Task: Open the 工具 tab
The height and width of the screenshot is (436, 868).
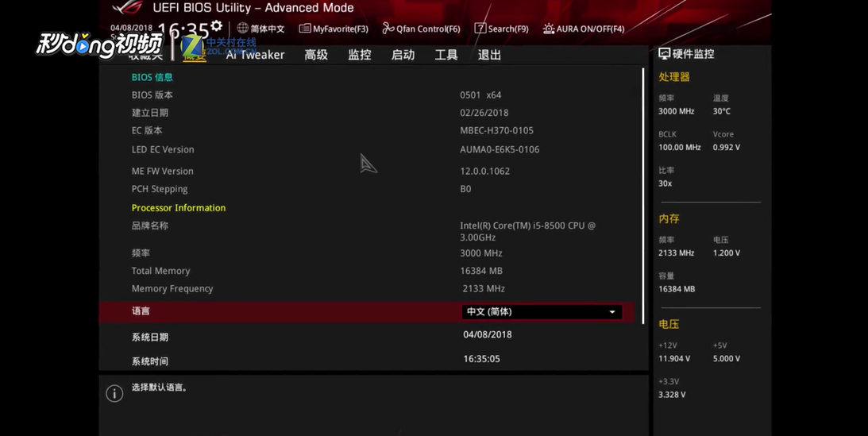Action: click(446, 55)
